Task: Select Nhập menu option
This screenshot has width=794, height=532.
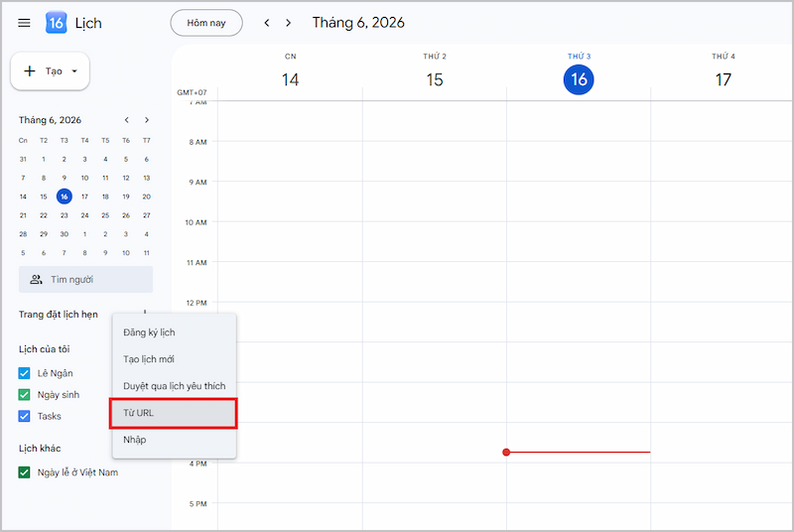Action: [175, 440]
